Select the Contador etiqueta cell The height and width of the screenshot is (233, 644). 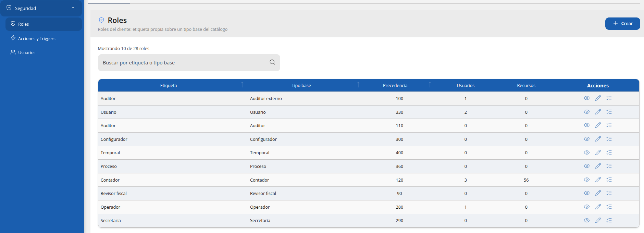110,180
